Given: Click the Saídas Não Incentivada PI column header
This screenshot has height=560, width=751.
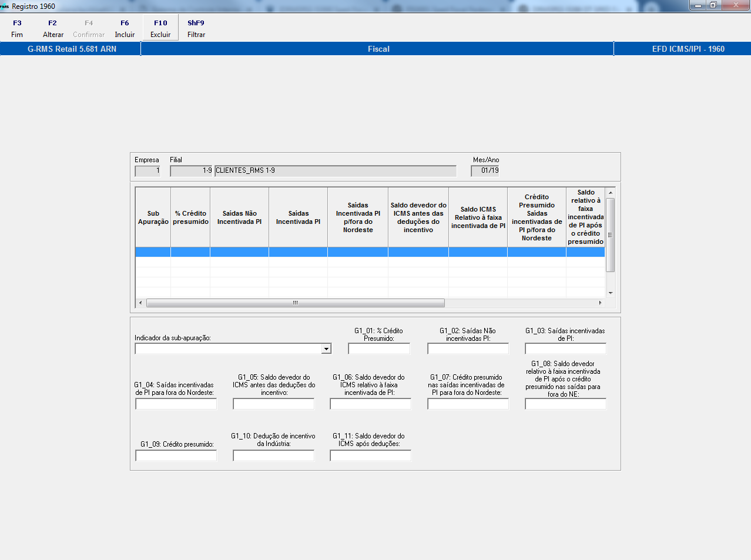Looking at the screenshot, I should pyautogui.click(x=239, y=217).
